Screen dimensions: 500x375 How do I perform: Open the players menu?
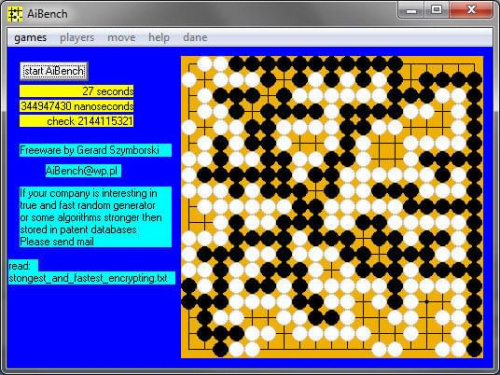77,37
